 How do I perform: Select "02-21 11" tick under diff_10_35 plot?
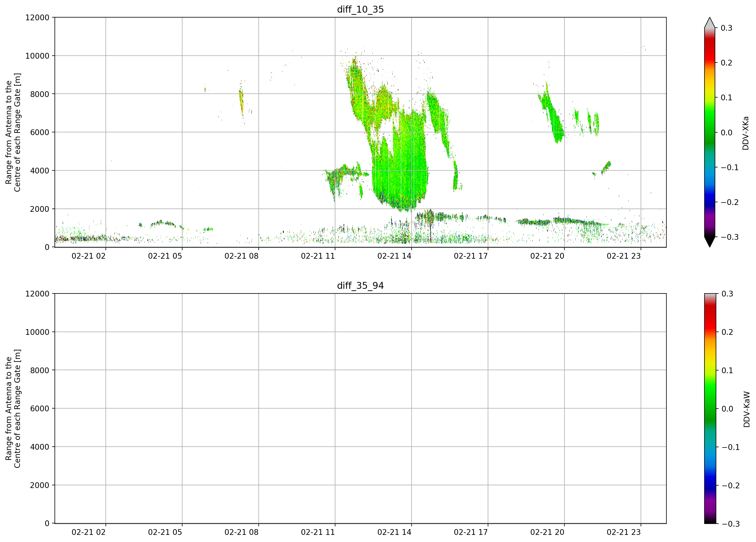(318, 256)
